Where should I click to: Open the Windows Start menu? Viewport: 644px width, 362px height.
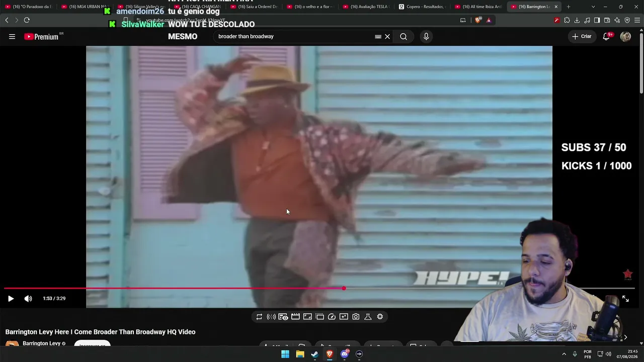[x=285, y=354]
